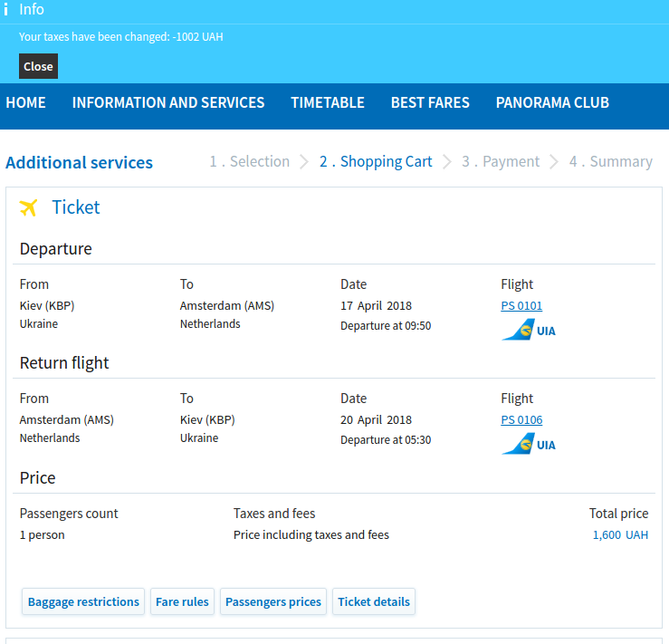
Task: Go back to step 1 Selection
Action: (250, 162)
